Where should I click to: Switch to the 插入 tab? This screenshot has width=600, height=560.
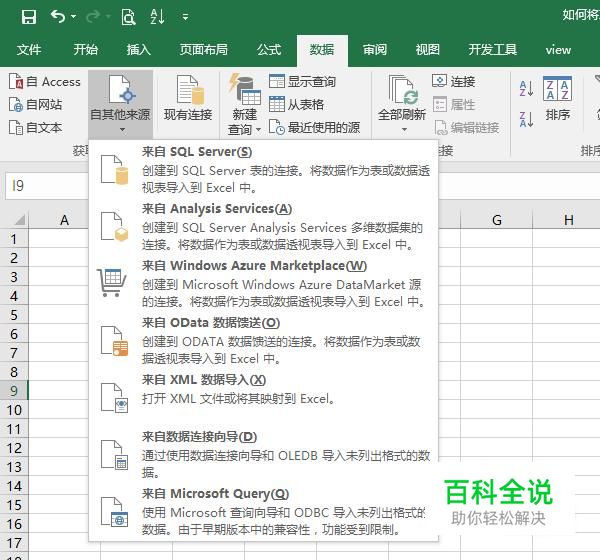pos(139,50)
